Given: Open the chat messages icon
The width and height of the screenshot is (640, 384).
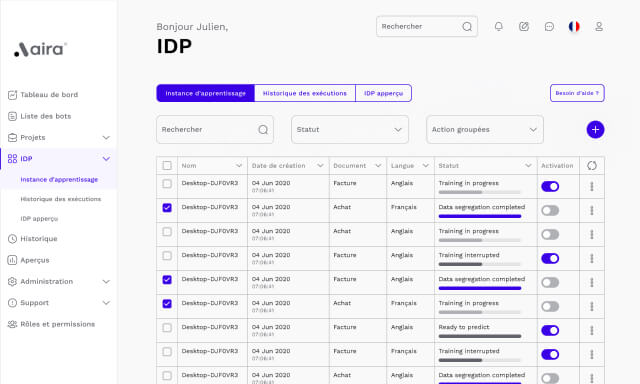Looking at the screenshot, I should (x=549, y=27).
